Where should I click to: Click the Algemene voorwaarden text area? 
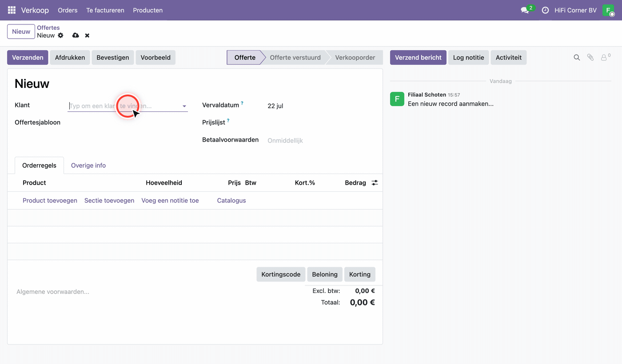[53, 292]
